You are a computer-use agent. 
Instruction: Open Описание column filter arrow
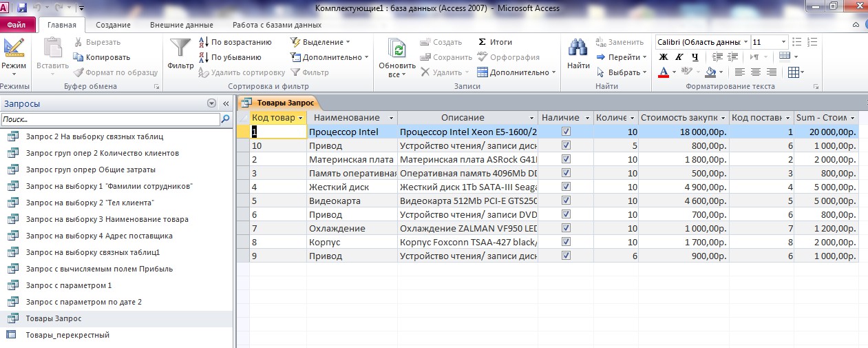point(531,118)
